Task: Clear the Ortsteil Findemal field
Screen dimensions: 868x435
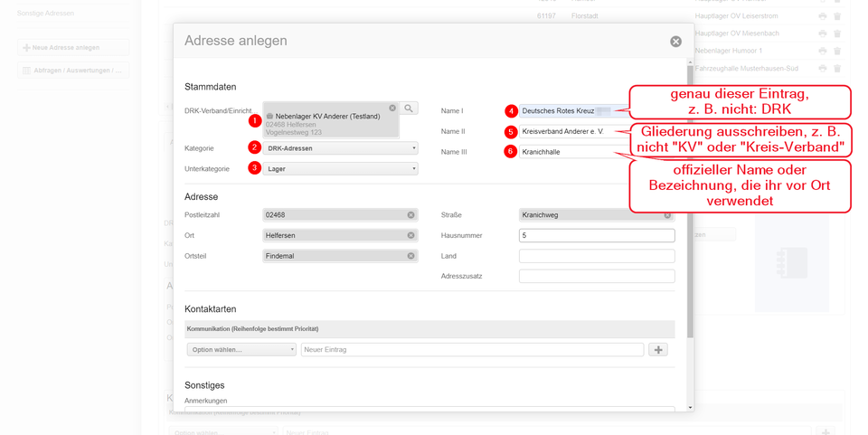Action: (410, 256)
